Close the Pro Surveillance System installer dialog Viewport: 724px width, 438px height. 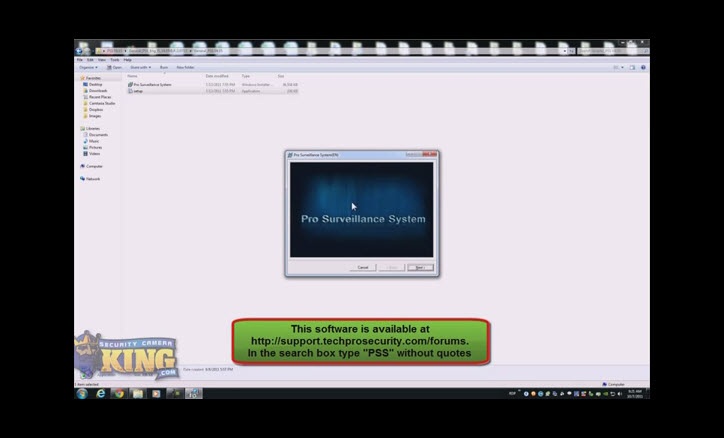pyautogui.click(x=429, y=154)
